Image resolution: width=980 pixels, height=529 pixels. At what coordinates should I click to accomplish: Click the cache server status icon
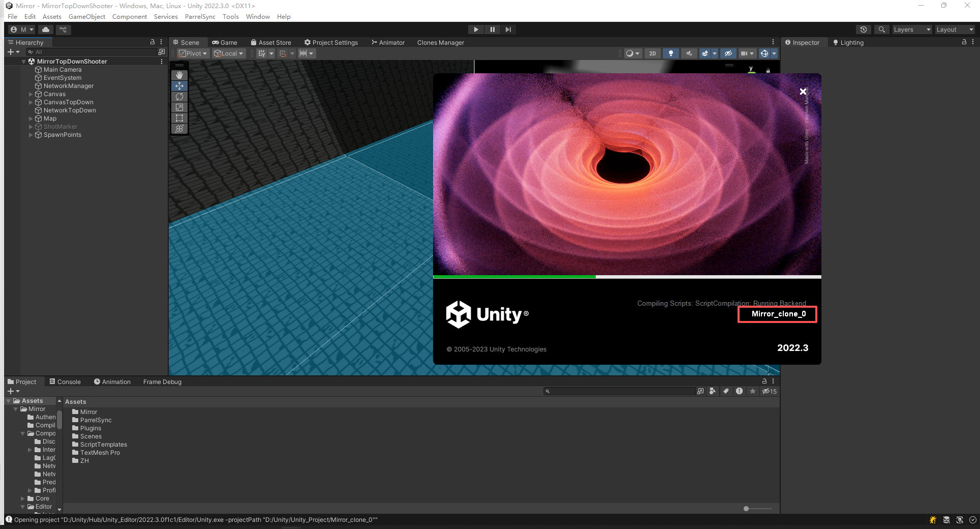tap(946, 520)
